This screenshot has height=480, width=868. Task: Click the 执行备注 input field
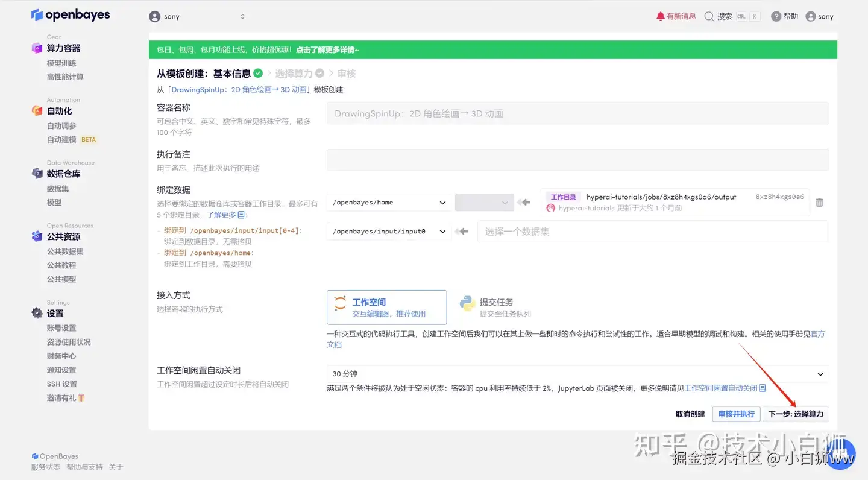pos(577,160)
